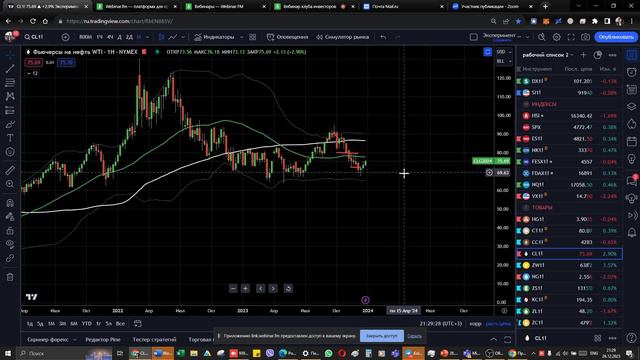Viewport: 640px width, 360px height.
Task: Select SPX row in watchlist
Action: [x=570, y=127]
